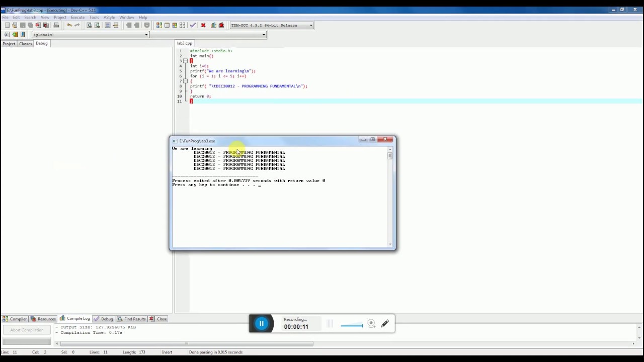Switch to the Project side tab
Image resolution: width=644 pixels, height=362 pixels.
click(x=9, y=44)
